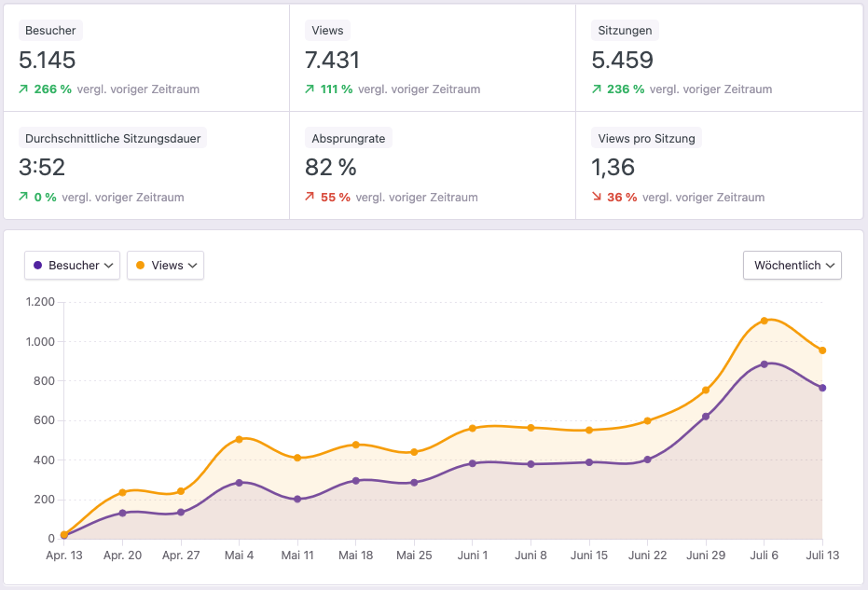
Task: Select the Absprungrate stat label
Action: 349,139
